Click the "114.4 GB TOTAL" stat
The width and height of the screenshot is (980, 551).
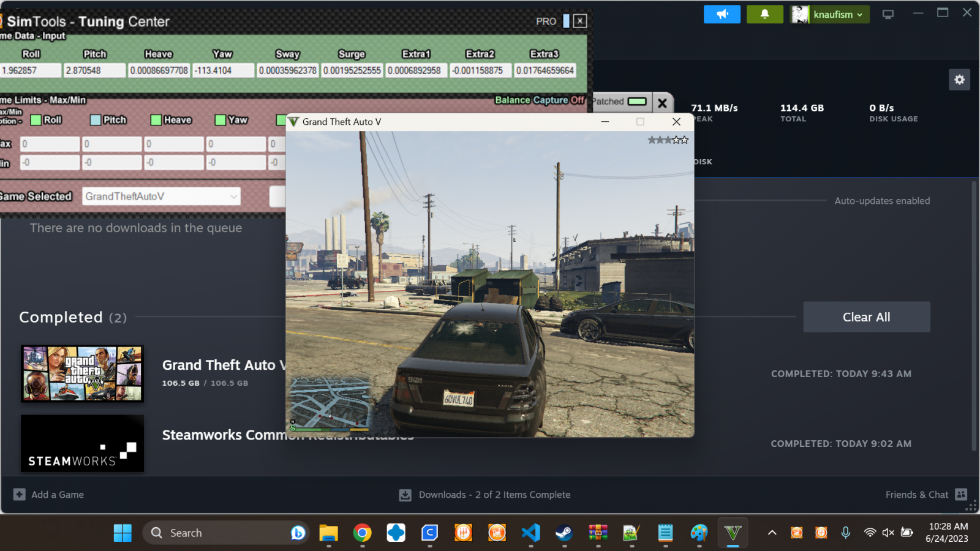click(802, 113)
